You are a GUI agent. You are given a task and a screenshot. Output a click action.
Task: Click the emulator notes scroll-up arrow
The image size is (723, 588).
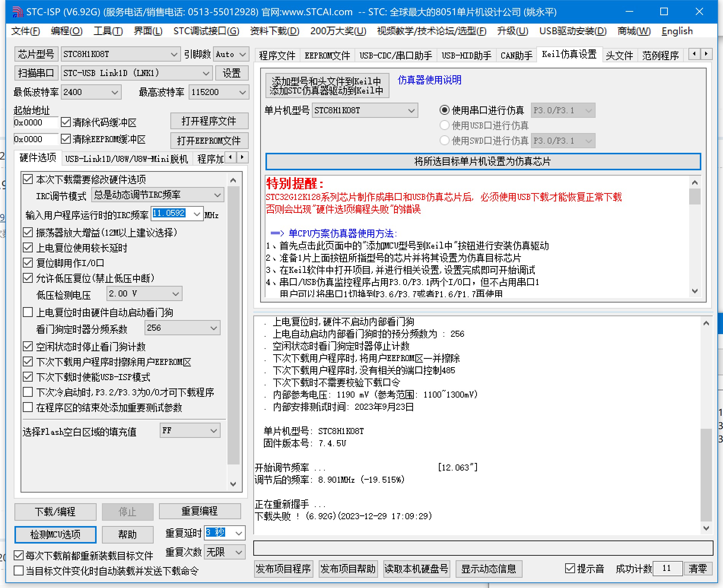[x=695, y=182]
